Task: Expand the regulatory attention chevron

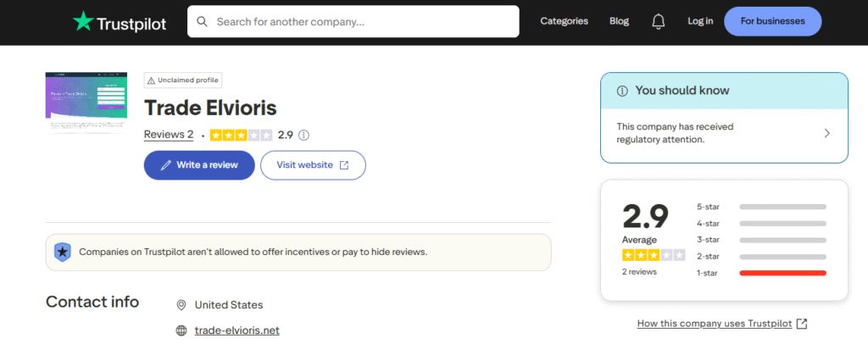Action: pos(827,133)
